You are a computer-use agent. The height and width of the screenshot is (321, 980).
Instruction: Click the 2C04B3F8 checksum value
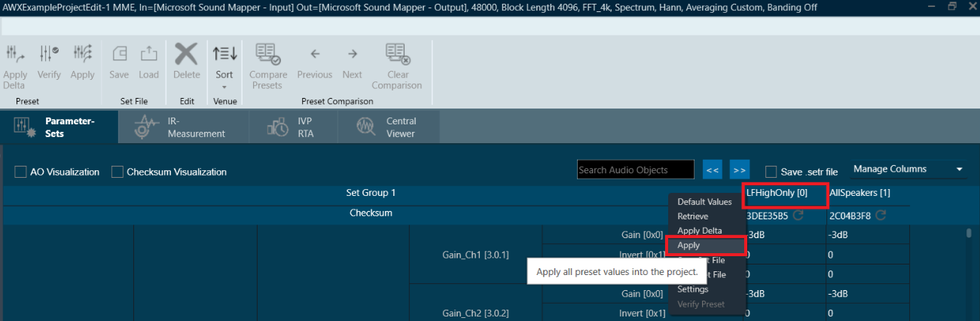pyautogui.click(x=850, y=216)
